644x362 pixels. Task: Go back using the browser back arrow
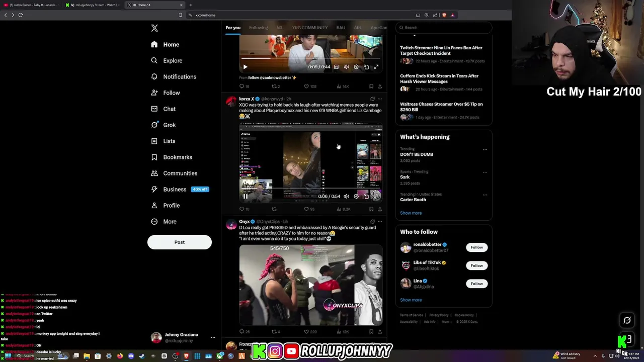(6, 15)
